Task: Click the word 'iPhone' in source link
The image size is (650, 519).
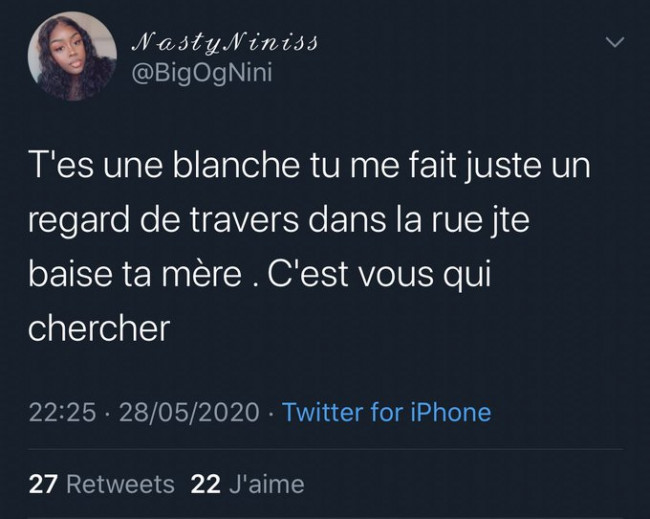Action: 451,412
